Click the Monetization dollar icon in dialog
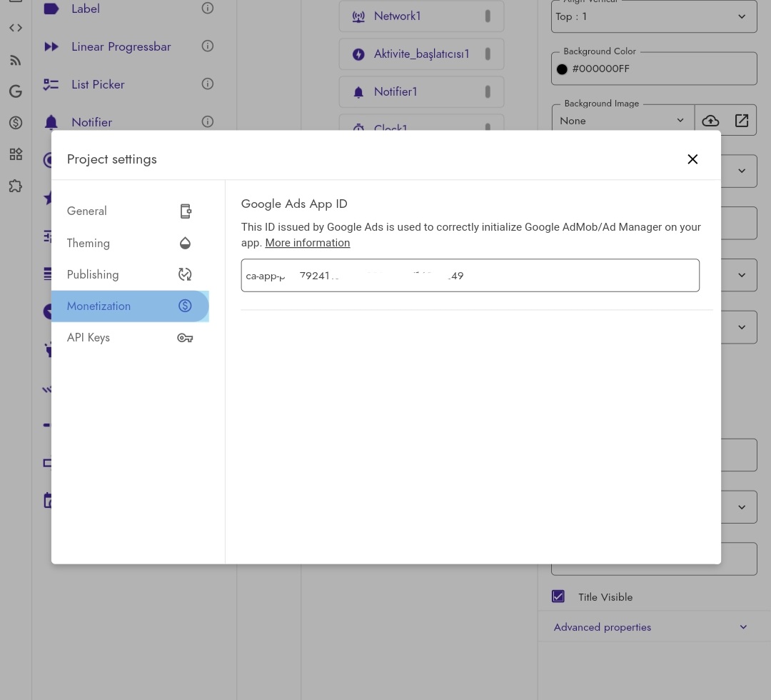This screenshot has height=700, width=771. point(185,306)
